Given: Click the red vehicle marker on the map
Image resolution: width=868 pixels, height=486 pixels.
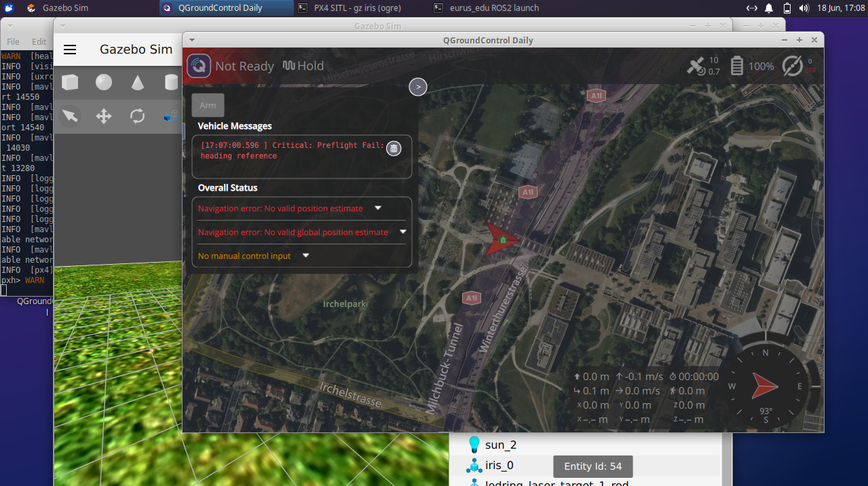Looking at the screenshot, I should tap(502, 240).
